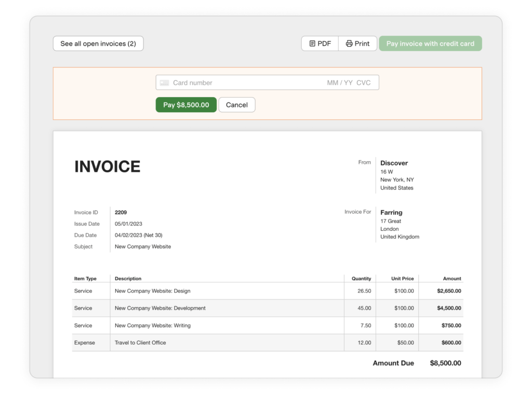The image size is (532, 394).
Task: Click the Unit Price column header
Action: click(x=403, y=279)
